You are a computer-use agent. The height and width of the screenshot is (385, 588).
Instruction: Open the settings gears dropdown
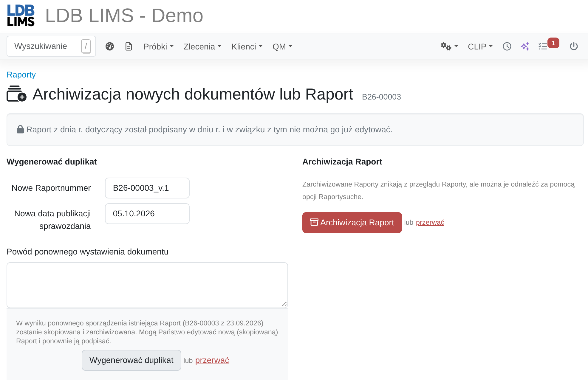click(449, 46)
